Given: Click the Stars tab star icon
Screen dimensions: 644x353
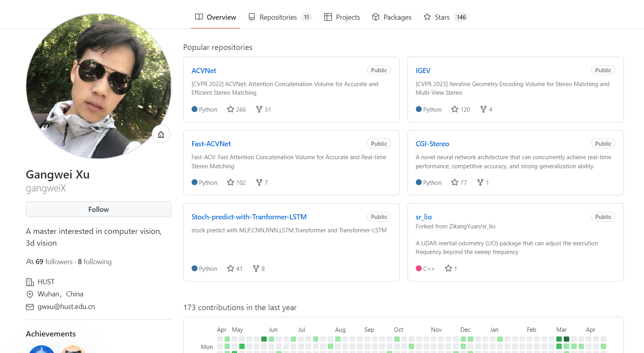Looking at the screenshot, I should coord(427,17).
